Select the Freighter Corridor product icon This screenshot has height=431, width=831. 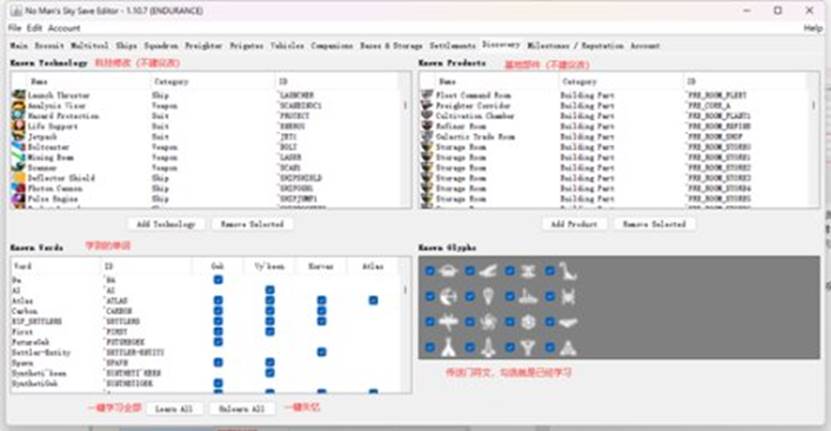click(427, 105)
